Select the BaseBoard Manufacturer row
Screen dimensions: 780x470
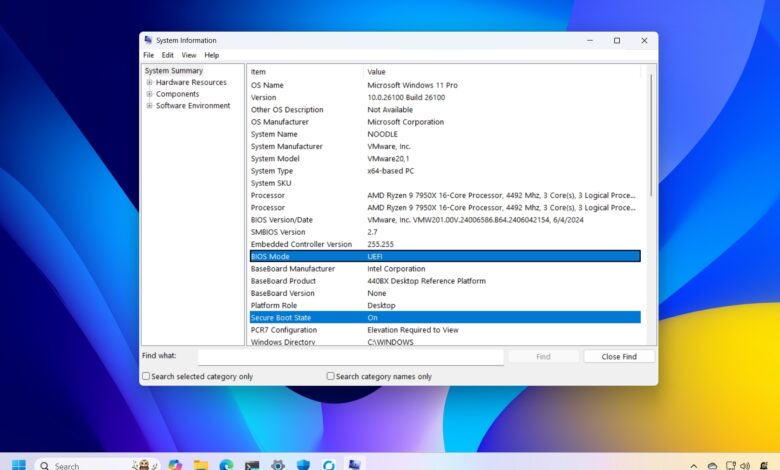pyautogui.click(x=445, y=269)
